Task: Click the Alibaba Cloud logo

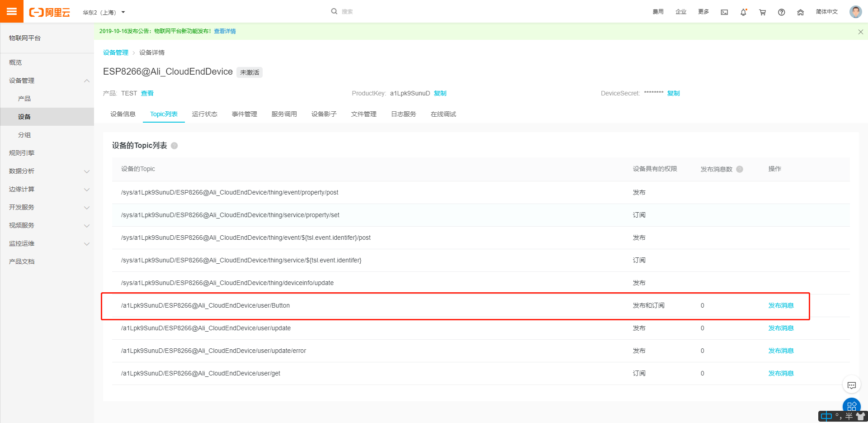Action: tap(50, 12)
